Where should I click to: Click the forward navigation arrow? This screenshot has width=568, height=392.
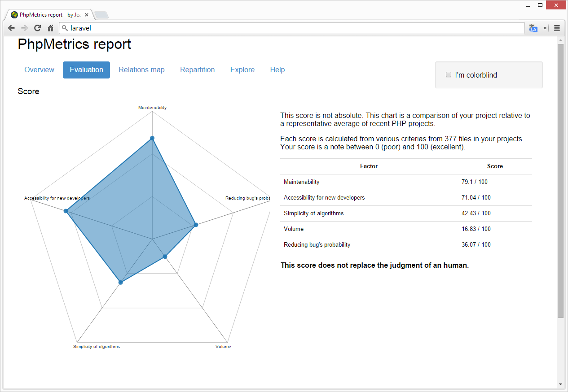[24, 28]
